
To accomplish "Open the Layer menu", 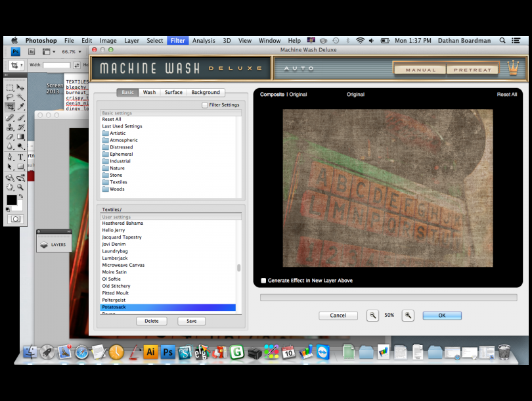I will point(131,40).
